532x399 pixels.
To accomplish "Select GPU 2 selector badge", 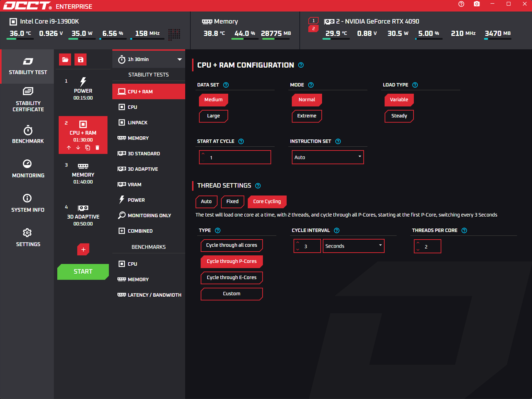I will (x=313, y=28).
